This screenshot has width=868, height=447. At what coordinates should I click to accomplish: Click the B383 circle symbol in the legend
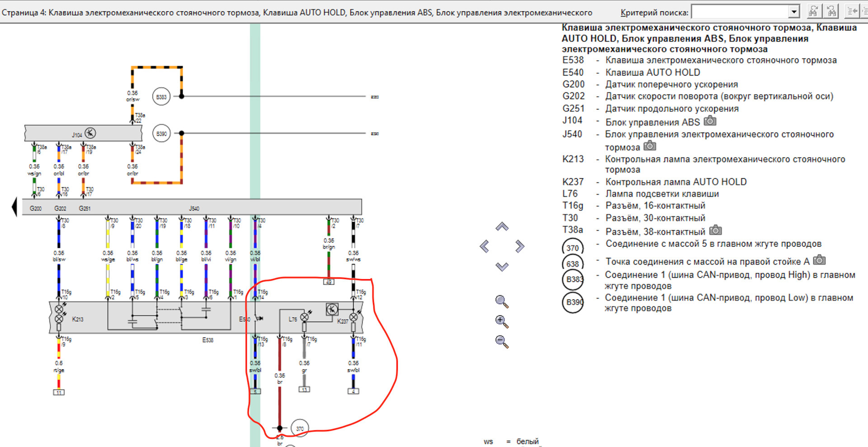coord(573,280)
